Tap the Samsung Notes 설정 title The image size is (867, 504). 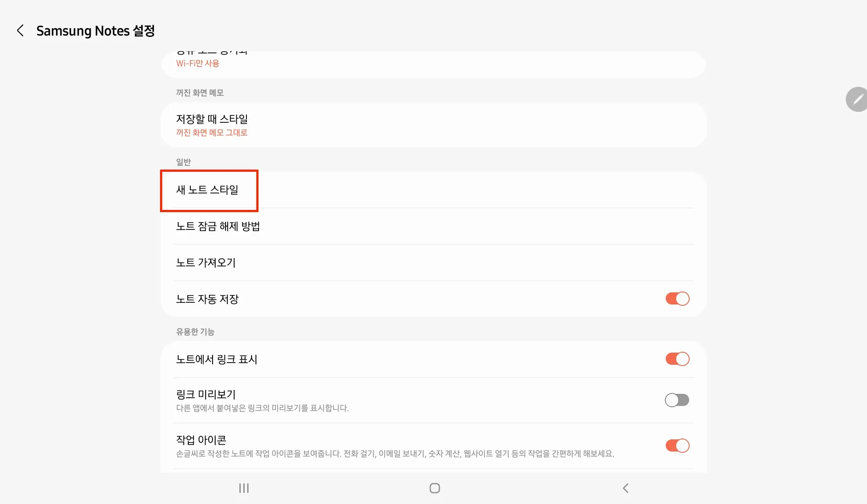[95, 31]
